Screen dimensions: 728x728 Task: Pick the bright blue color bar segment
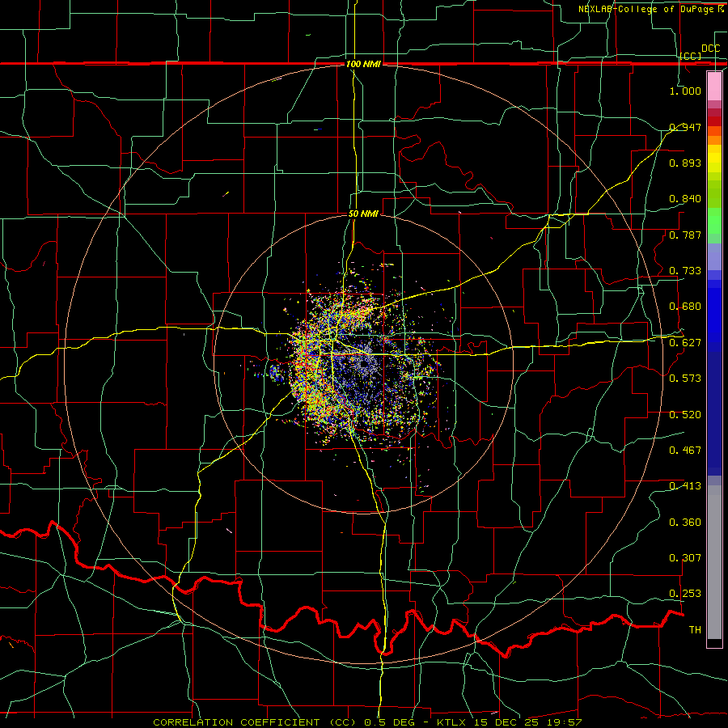click(x=714, y=315)
